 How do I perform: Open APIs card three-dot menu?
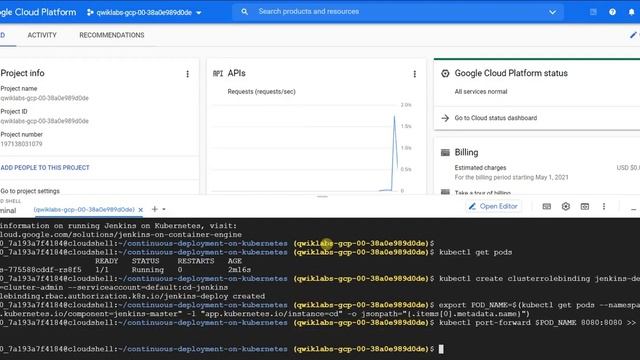click(415, 74)
